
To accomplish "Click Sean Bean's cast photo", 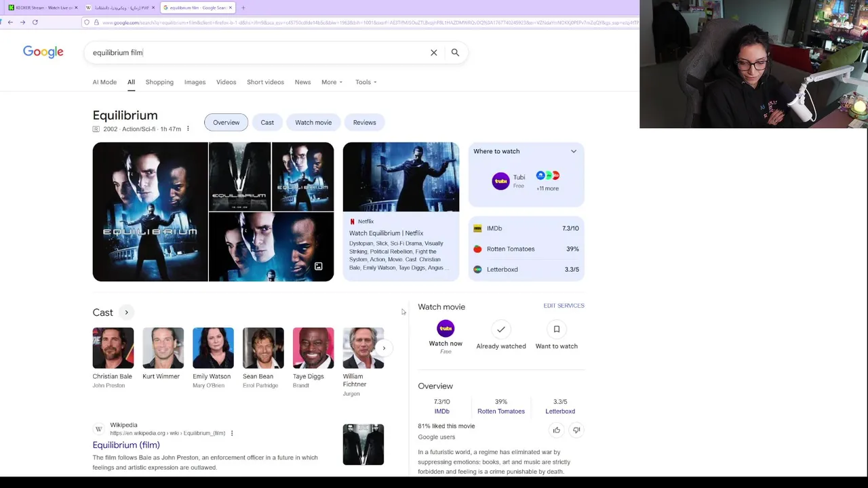I will click(263, 348).
